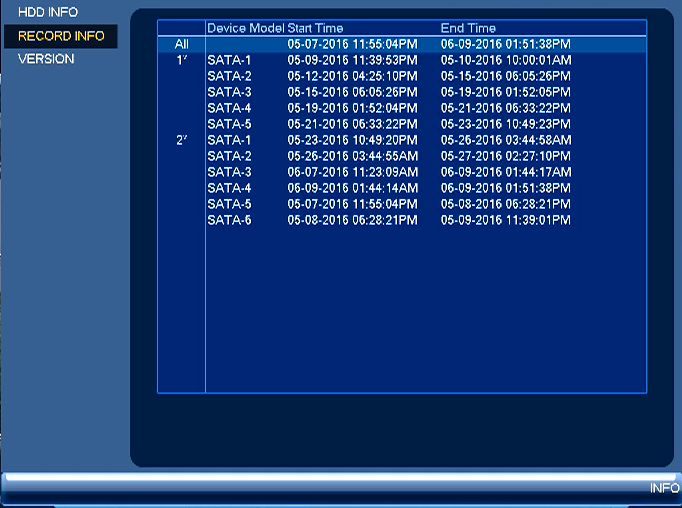Viewport: 682px width, 508px height.
Task: Click start time 05-08-2016 06:28:21PM
Action: 352,220
